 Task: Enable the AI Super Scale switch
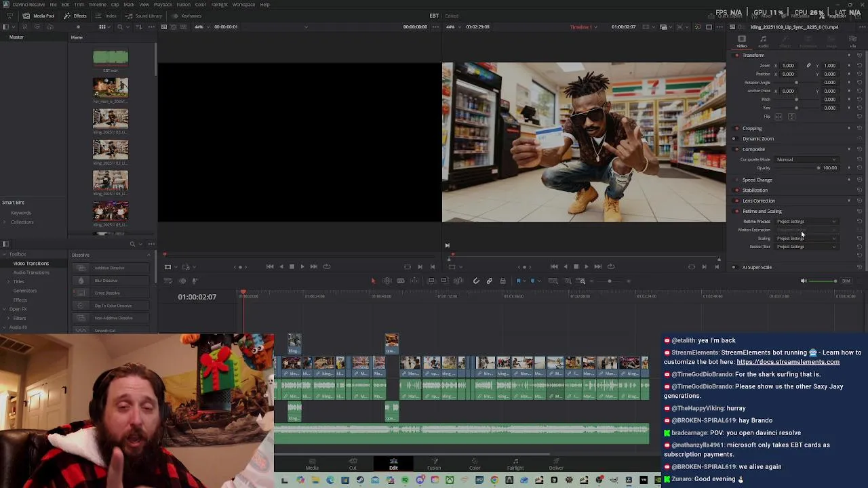pyautogui.click(x=734, y=267)
